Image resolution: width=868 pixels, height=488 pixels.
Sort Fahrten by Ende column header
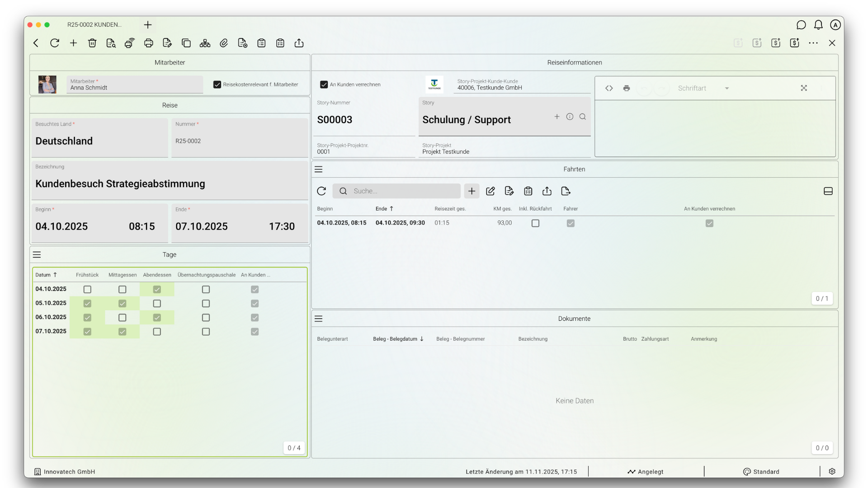[x=384, y=209]
